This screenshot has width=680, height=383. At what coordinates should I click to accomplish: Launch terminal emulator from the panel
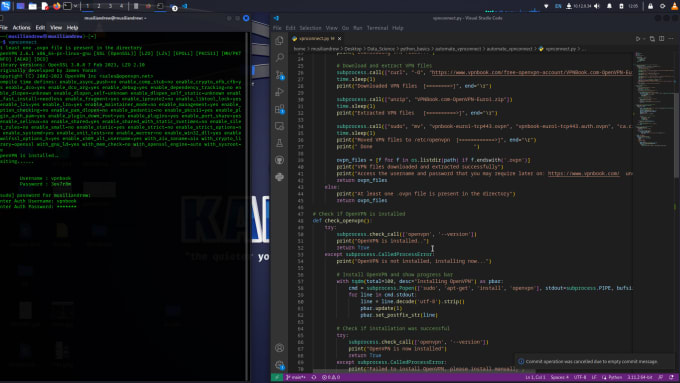[67, 6]
